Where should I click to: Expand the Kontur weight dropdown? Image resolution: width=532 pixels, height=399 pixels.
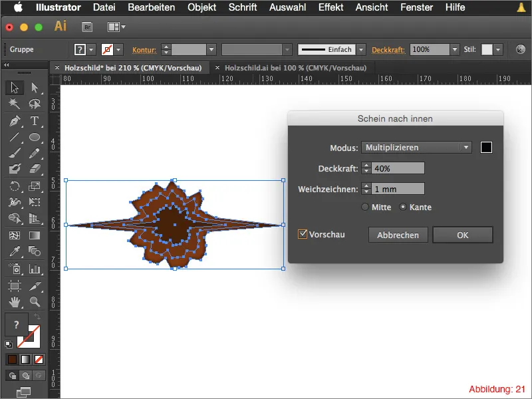pos(211,49)
